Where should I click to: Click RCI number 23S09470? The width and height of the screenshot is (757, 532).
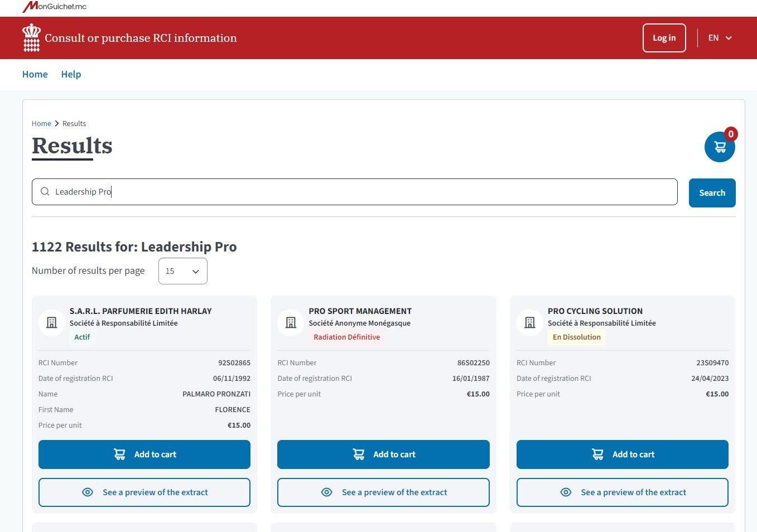pos(712,363)
